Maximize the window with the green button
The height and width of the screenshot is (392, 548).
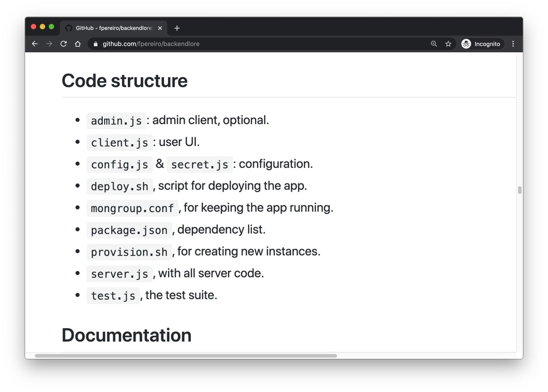pos(52,27)
